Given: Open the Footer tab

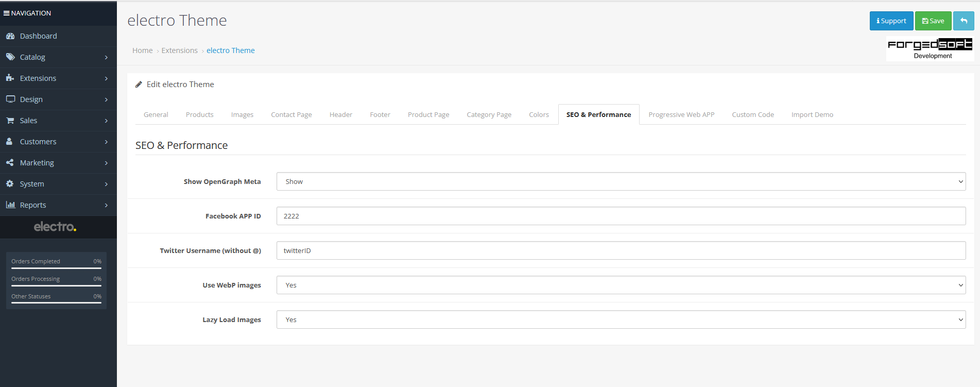Looking at the screenshot, I should tap(380, 114).
